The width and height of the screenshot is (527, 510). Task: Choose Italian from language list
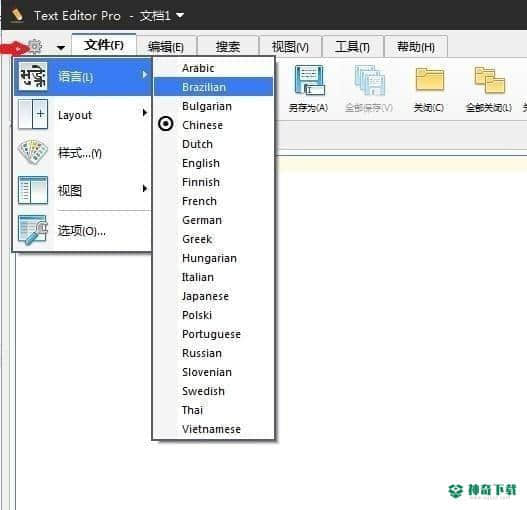(x=213, y=277)
